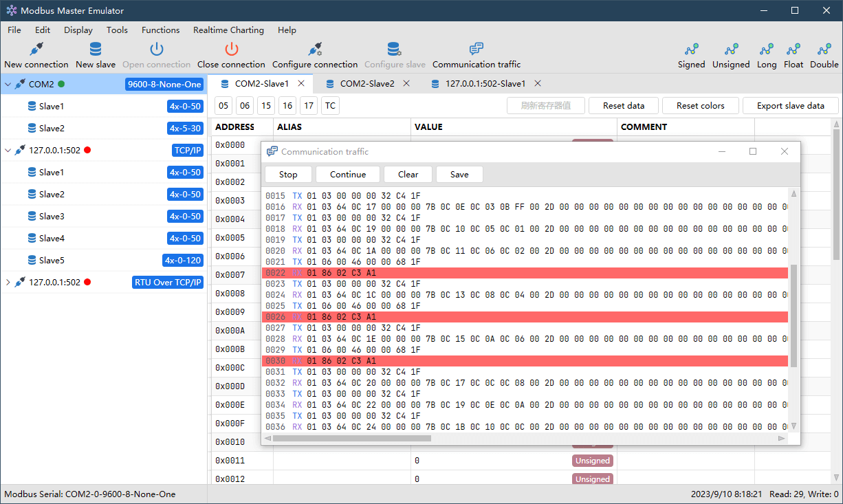
Task: Click the New slave database icon
Action: 96,50
